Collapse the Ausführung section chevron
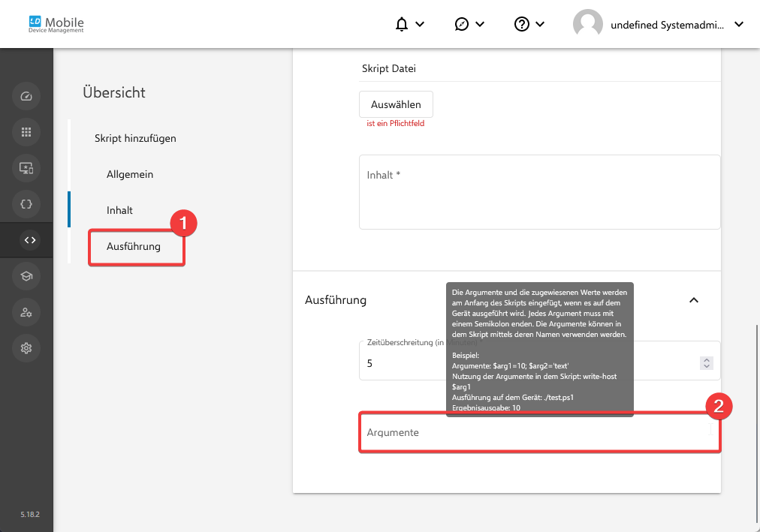 [694, 300]
